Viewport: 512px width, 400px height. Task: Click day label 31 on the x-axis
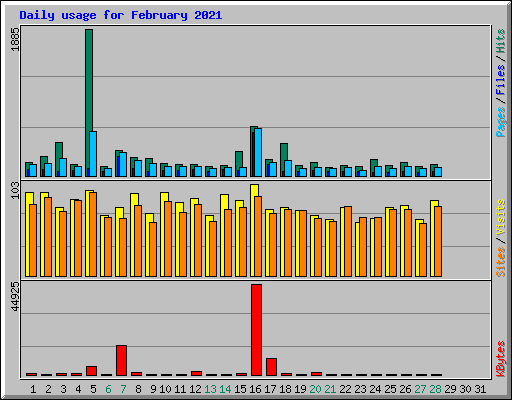pyautogui.click(x=480, y=389)
